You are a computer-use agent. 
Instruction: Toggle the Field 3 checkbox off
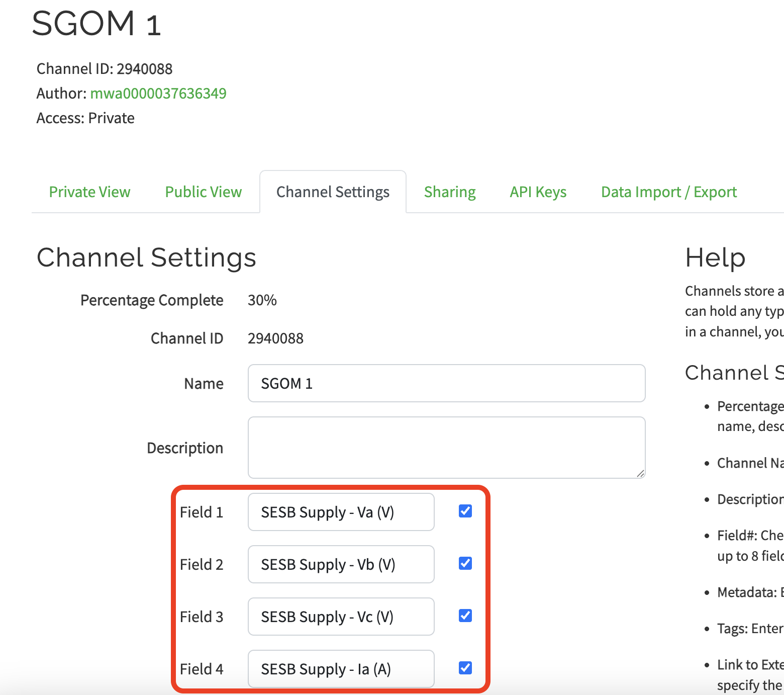click(465, 616)
